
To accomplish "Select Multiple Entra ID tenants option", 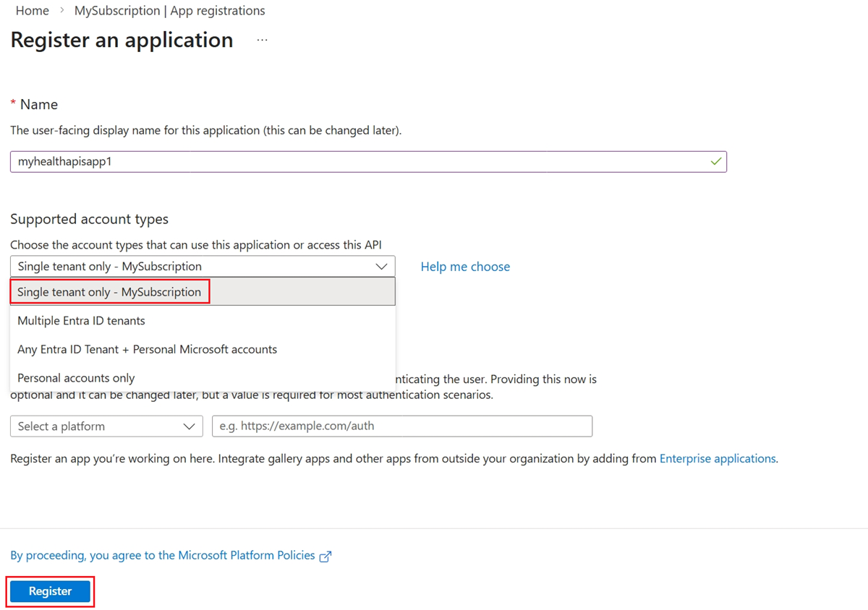I will 81,321.
